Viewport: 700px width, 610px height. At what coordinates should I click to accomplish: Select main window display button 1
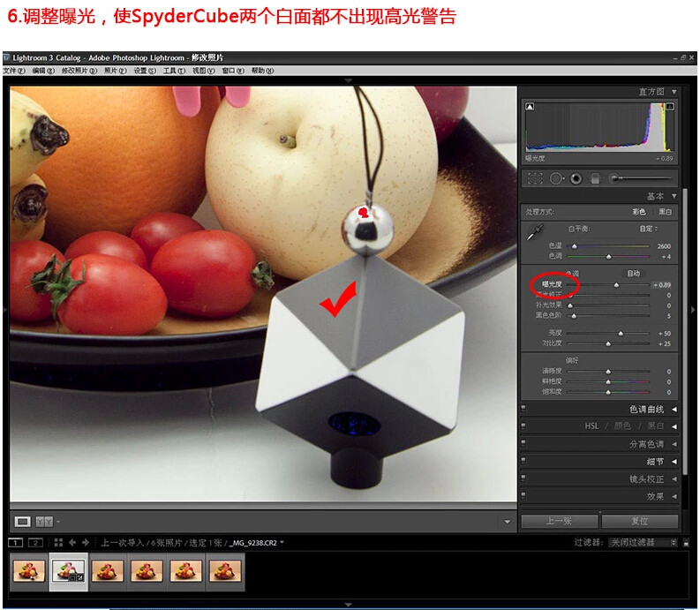coord(15,543)
